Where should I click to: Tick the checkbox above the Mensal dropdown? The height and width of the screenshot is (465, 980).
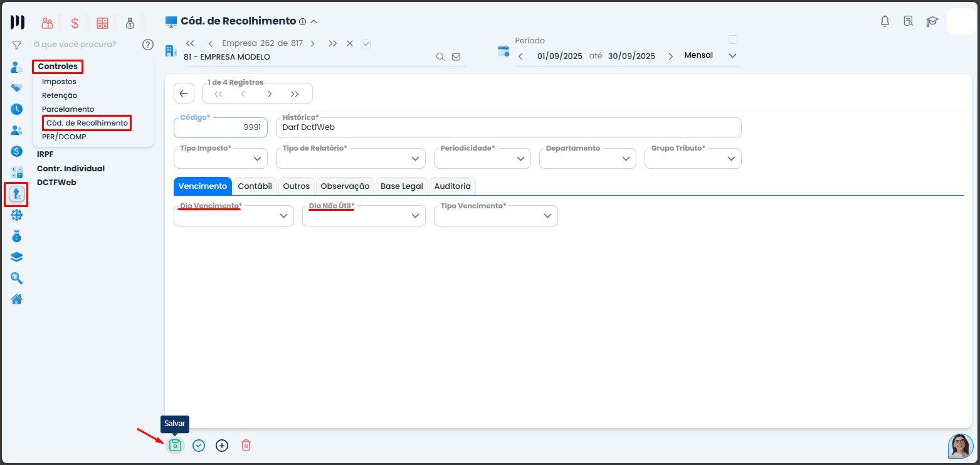[x=732, y=40]
